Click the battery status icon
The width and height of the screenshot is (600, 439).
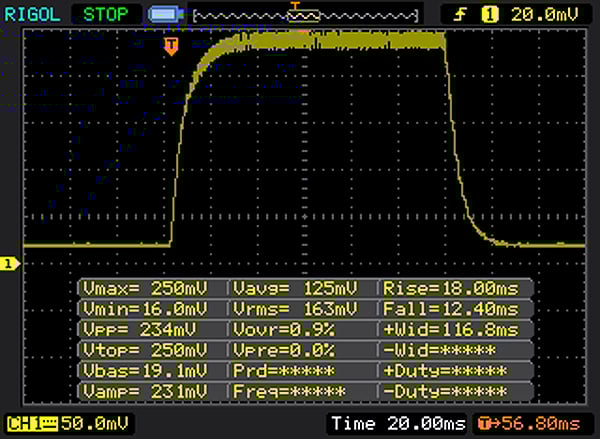tap(166, 15)
